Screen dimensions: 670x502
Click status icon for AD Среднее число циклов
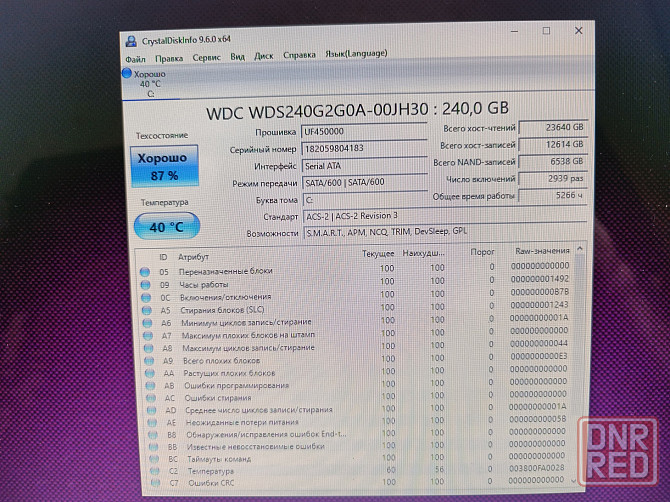coord(152,410)
